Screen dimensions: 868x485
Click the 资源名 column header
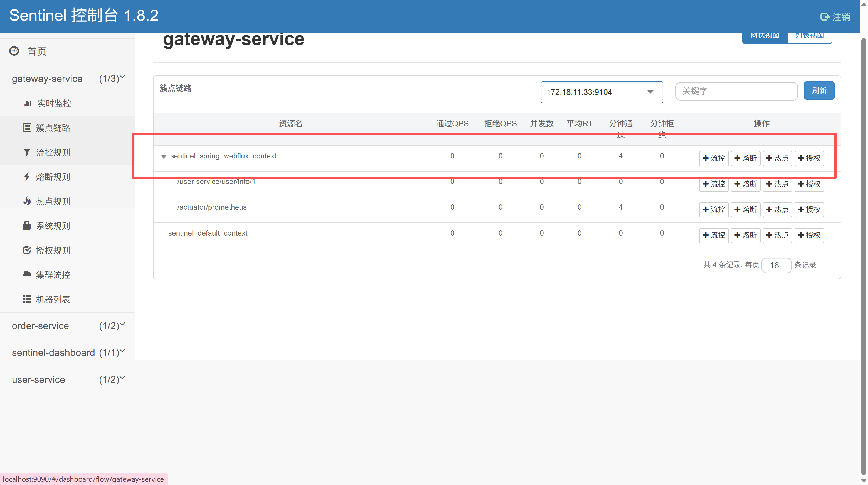(x=290, y=123)
